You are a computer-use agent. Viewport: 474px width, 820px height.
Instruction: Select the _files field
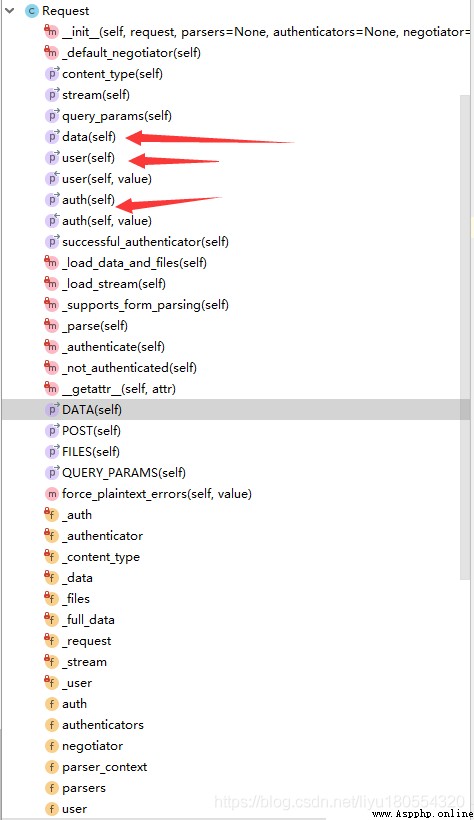76,599
